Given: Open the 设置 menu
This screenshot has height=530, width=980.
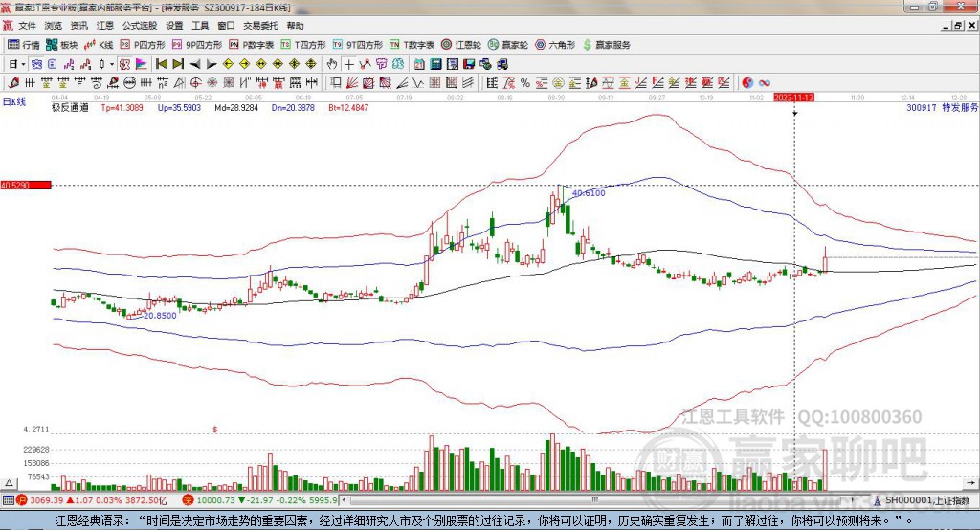Looking at the screenshot, I should (x=174, y=26).
